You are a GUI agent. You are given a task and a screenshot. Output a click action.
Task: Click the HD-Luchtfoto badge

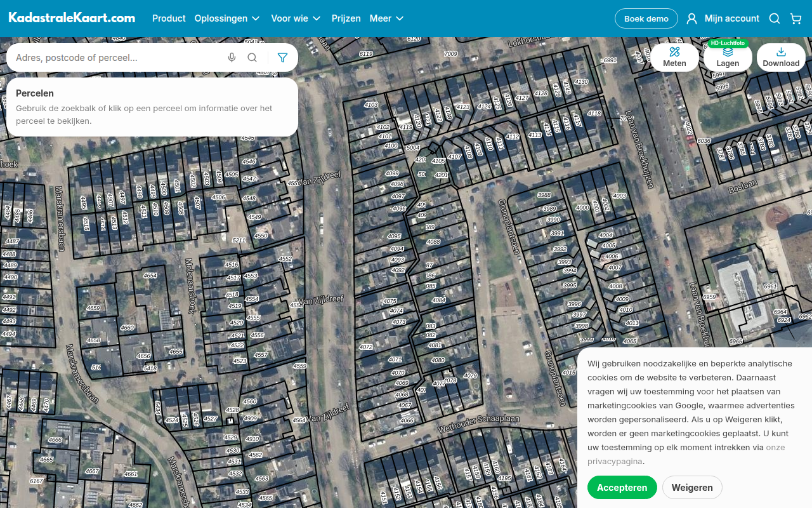pyautogui.click(x=728, y=43)
